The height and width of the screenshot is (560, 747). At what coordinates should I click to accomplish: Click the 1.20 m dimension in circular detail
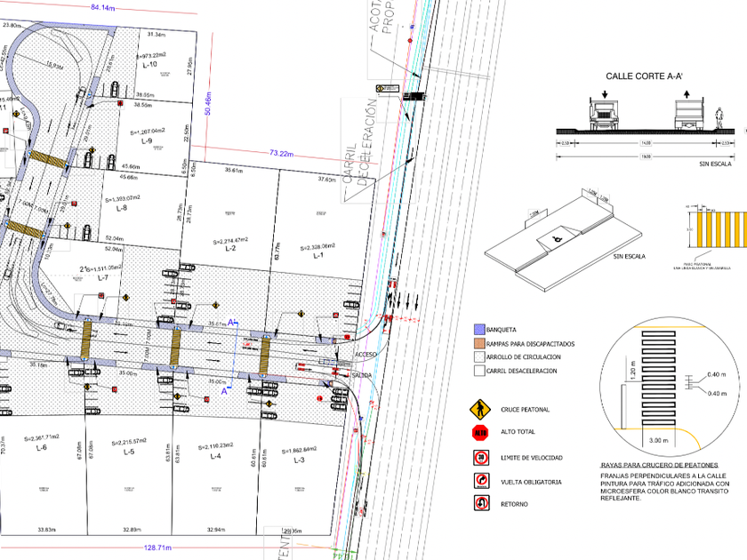[x=632, y=369]
